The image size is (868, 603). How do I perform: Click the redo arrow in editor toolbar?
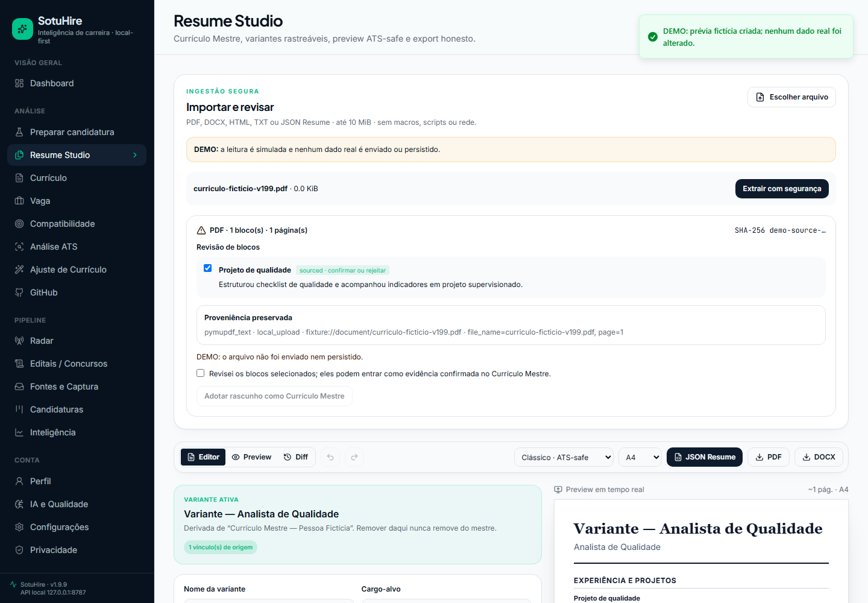pyautogui.click(x=354, y=457)
